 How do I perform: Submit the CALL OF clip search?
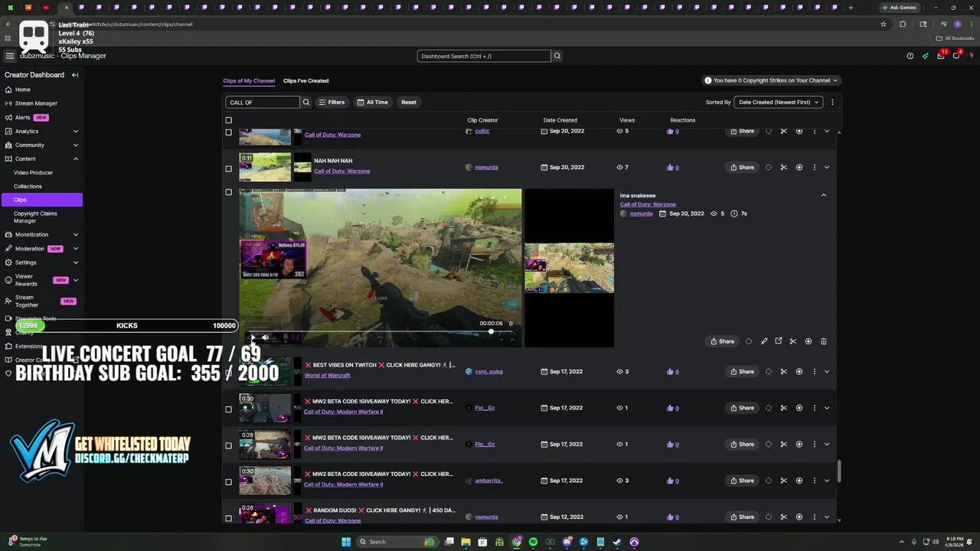(306, 102)
